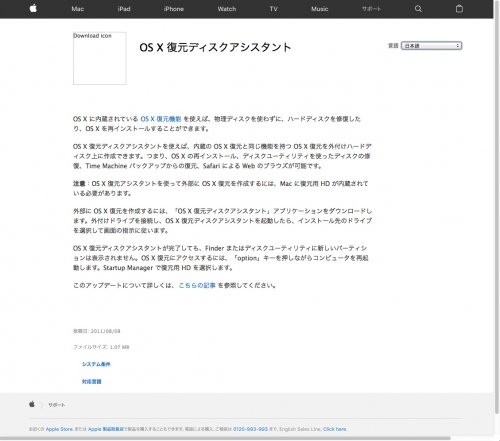Viewport: 500px width, 441px height.
Task: Expand the 日本語 language dropdown
Action: pos(431,46)
